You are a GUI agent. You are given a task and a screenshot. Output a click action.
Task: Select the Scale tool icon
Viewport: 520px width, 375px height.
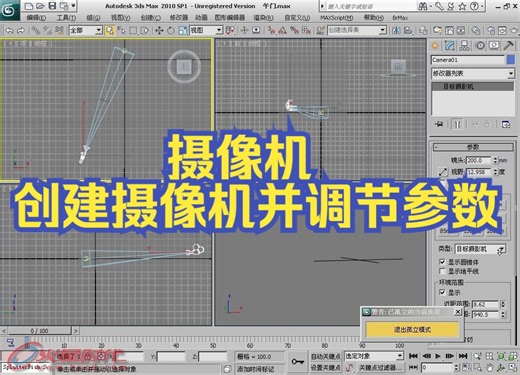coord(182,31)
